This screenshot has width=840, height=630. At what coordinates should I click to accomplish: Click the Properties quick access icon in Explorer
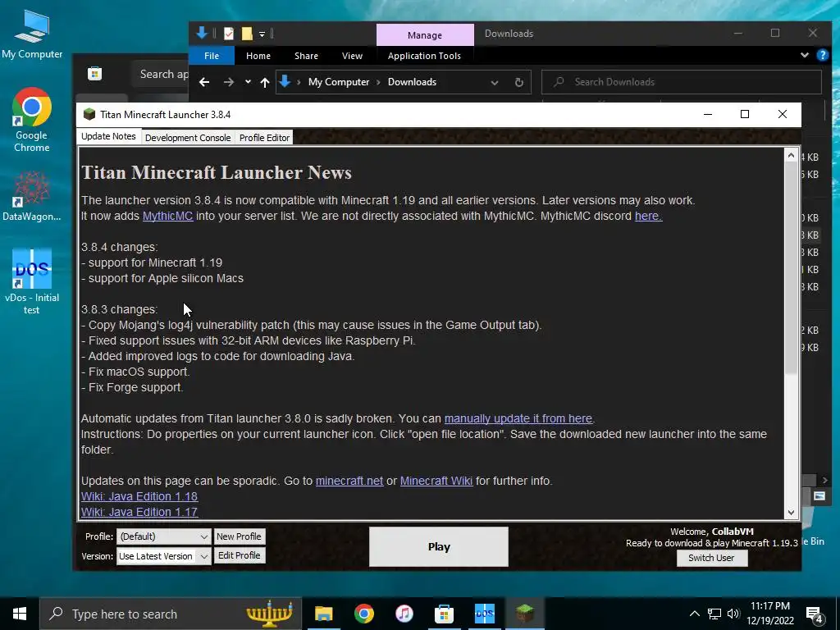tap(229, 34)
